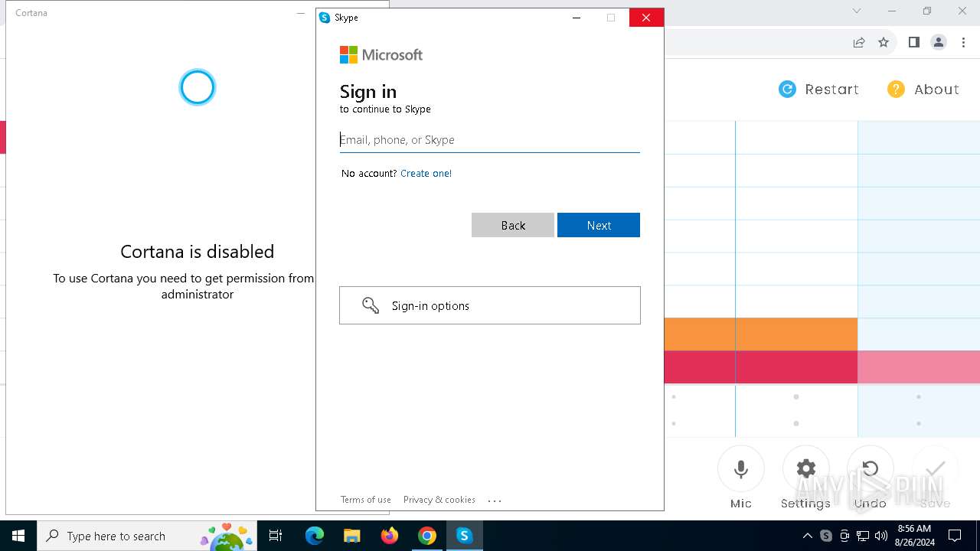
Task: Toggle Chrome side panel icon
Action: coord(913,43)
